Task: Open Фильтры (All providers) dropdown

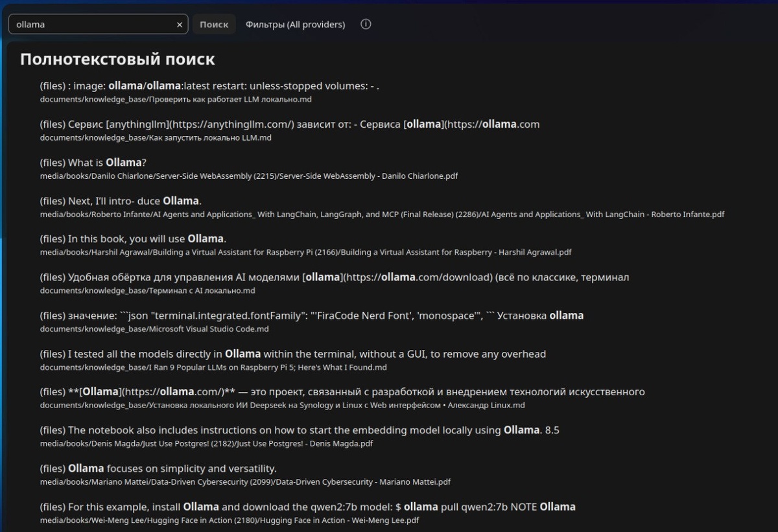Action: [x=295, y=25]
